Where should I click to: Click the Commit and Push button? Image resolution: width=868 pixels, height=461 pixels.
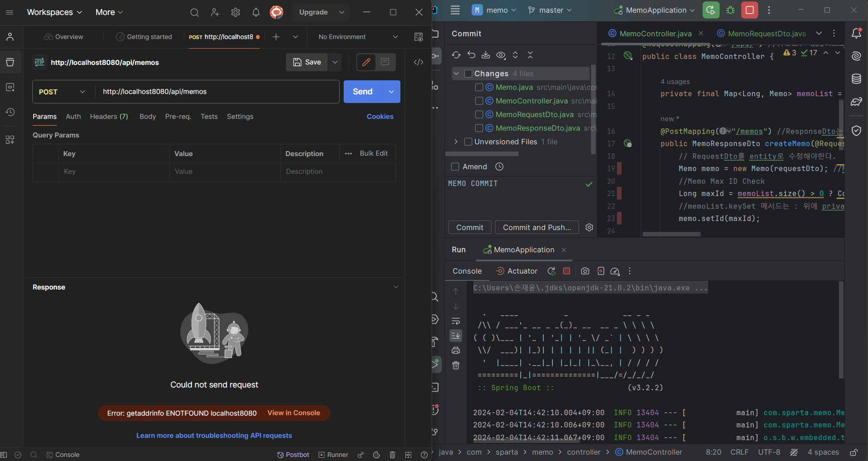click(x=537, y=227)
